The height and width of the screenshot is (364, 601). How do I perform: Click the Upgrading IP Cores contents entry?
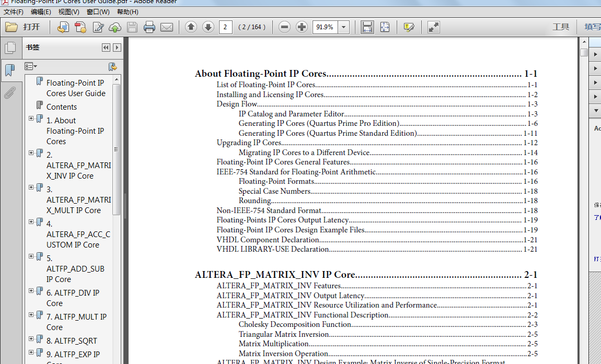click(377, 143)
